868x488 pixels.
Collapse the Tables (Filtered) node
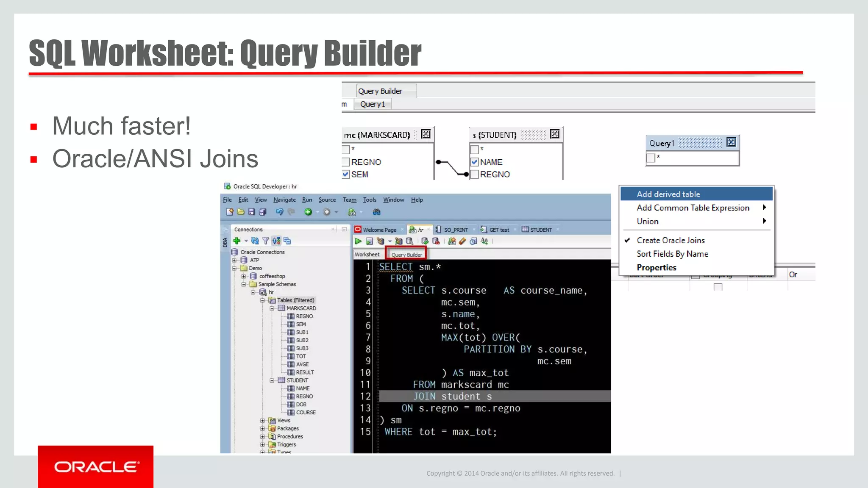point(262,300)
